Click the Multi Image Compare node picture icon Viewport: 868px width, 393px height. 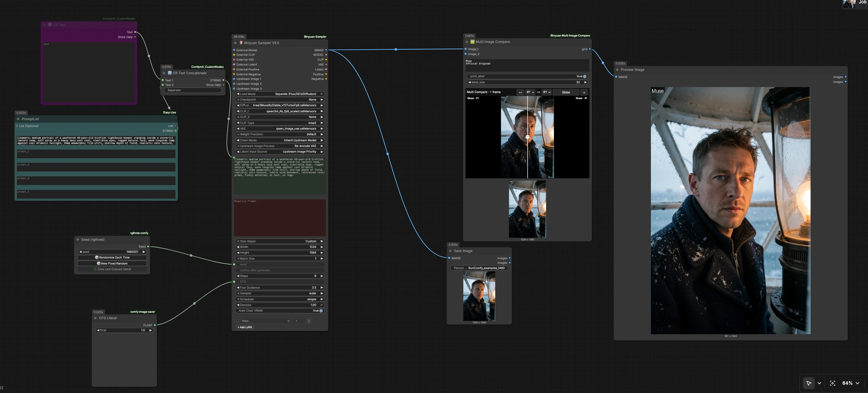pos(472,42)
